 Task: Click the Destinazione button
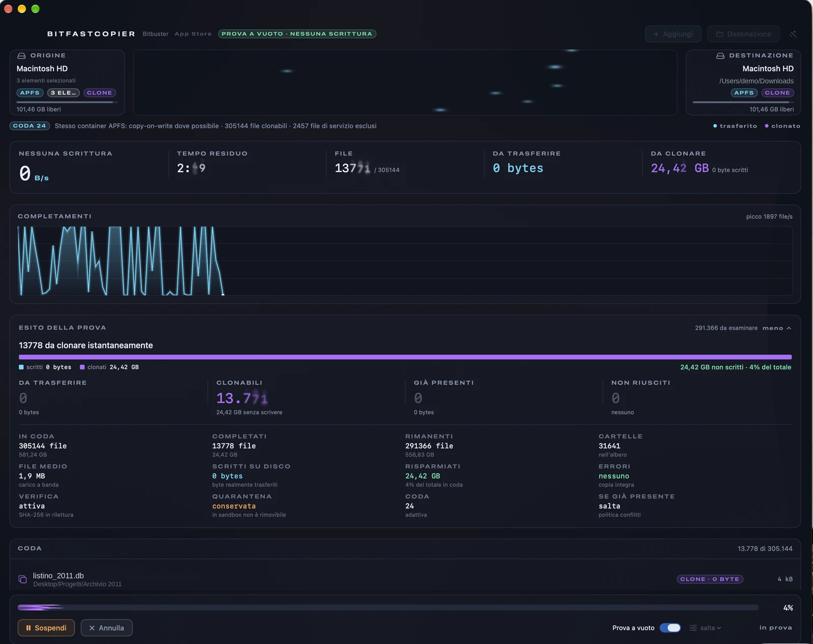[x=743, y=34]
